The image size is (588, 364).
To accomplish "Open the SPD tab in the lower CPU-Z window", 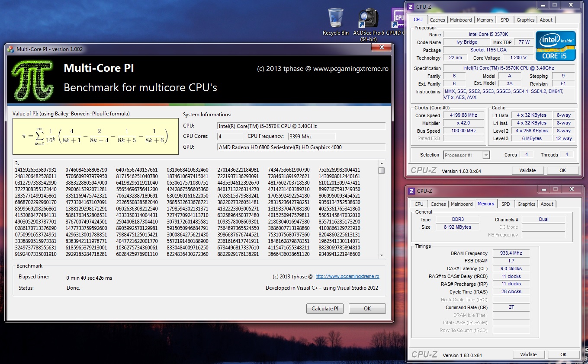I will 506,204.
